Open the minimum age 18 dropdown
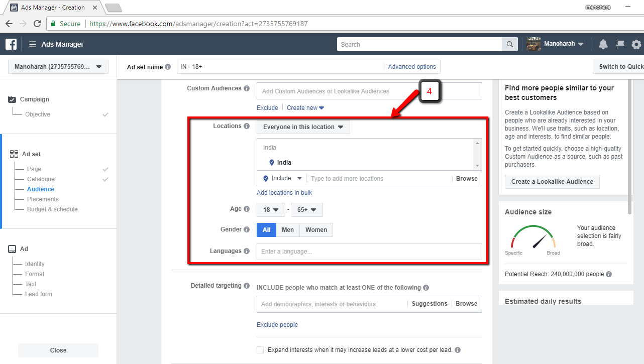Image resolution: width=644 pixels, height=364 pixels. 271,210
